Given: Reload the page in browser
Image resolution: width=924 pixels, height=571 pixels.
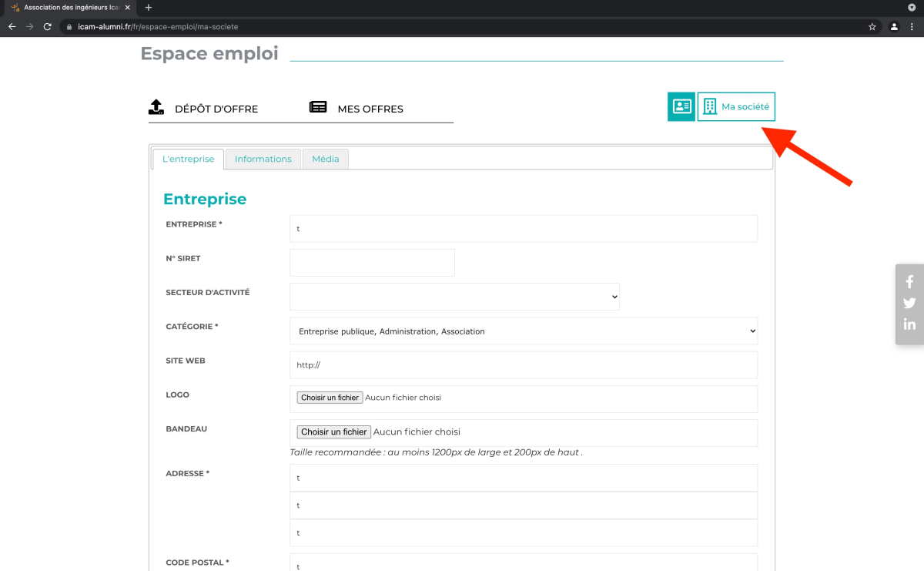Looking at the screenshot, I should (48, 26).
